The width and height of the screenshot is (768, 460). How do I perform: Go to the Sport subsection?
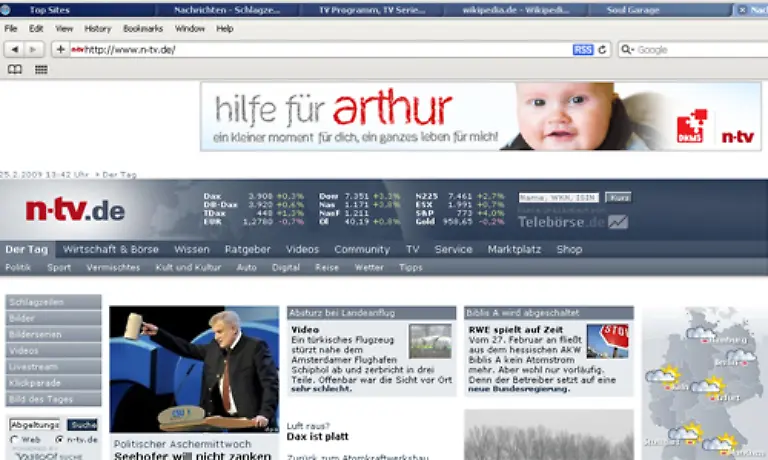pos(59,267)
